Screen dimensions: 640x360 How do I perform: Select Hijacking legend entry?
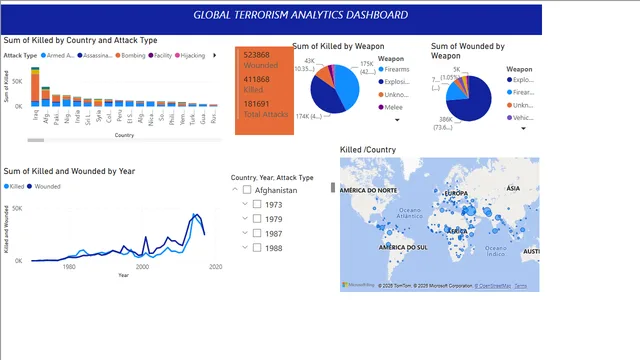pos(190,56)
